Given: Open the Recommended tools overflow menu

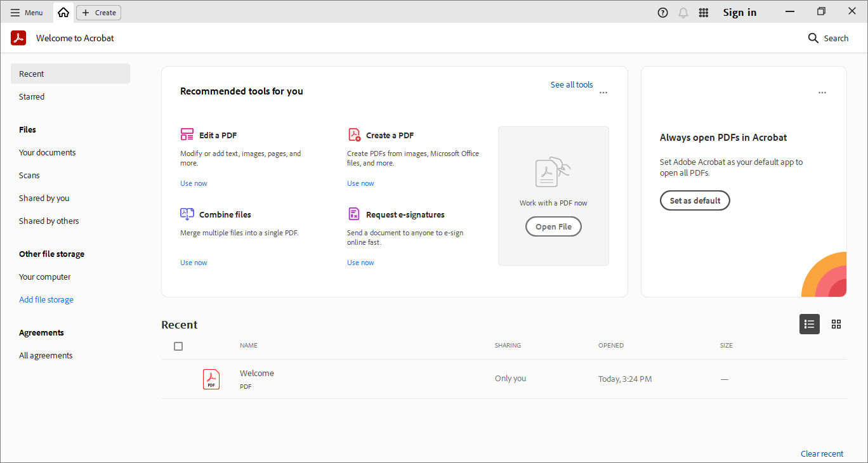Looking at the screenshot, I should coord(603,92).
